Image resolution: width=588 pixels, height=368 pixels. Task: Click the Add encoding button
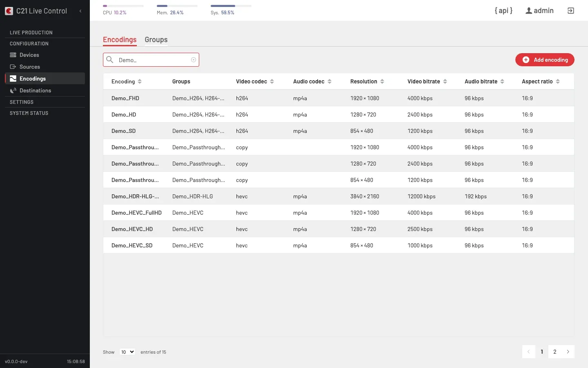click(545, 60)
